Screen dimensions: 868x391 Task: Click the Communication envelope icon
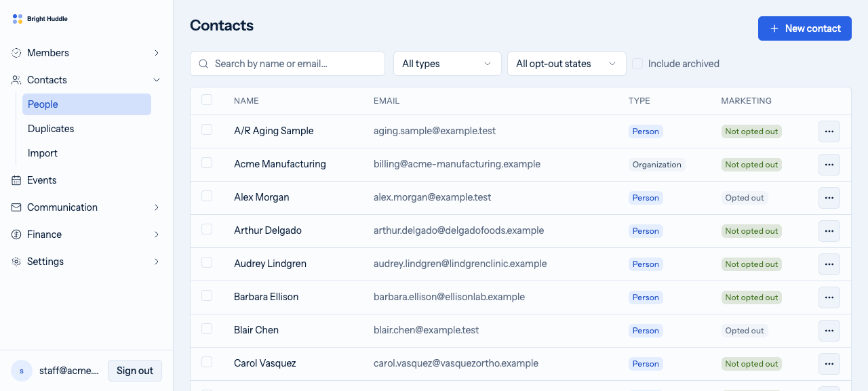pos(16,207)
